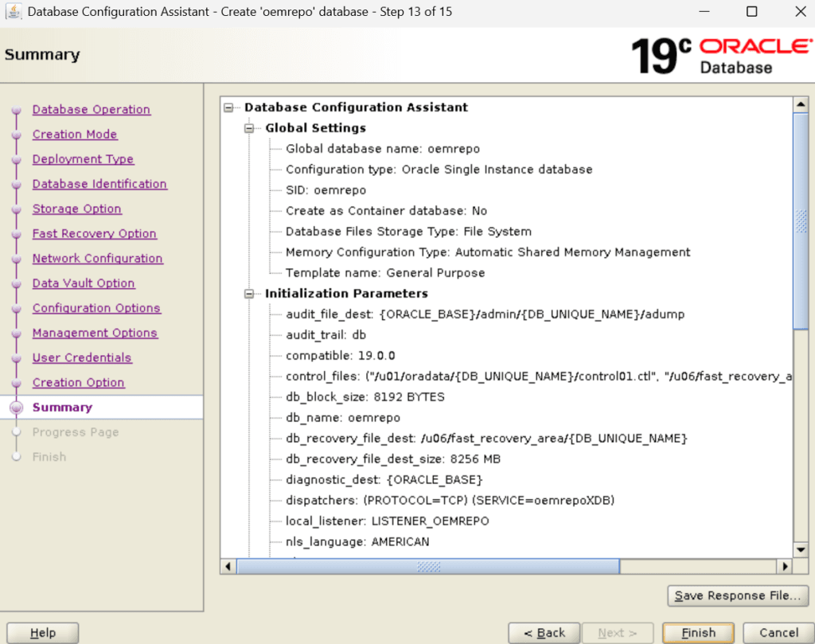Screen dimensions: 815x644
Task: Click the horizontal scrollbar thumb
Action: 428,566
